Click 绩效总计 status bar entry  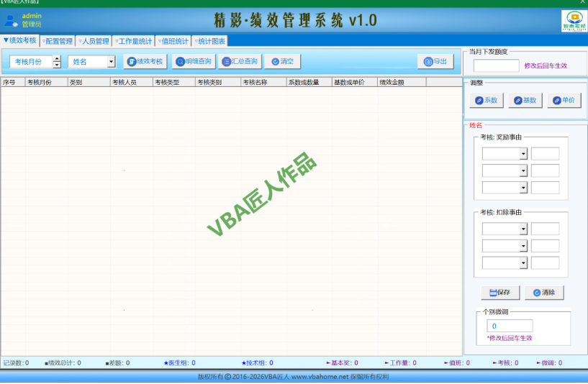63,363
